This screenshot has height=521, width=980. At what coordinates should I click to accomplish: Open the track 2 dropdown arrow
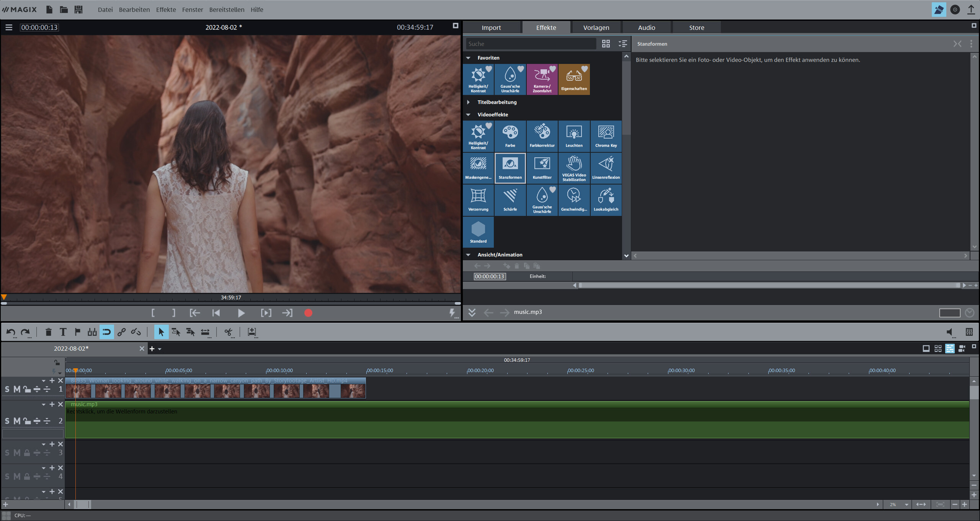pos(43,404)
